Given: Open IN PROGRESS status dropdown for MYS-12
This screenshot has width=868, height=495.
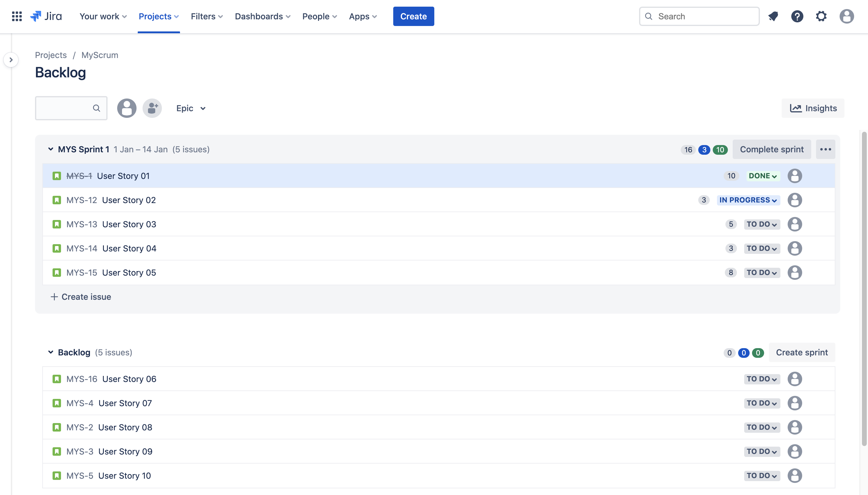Looking at the screenshot, I should 748,200.
